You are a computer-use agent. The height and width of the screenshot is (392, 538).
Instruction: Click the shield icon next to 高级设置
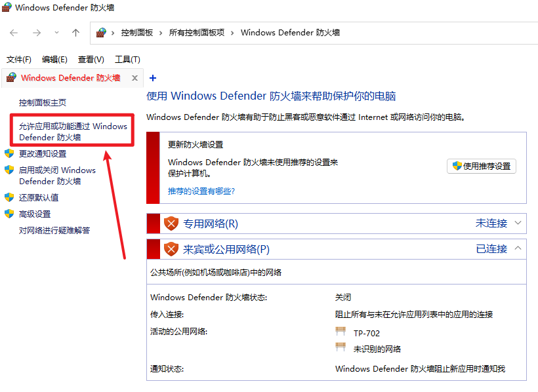coord(9,214)
